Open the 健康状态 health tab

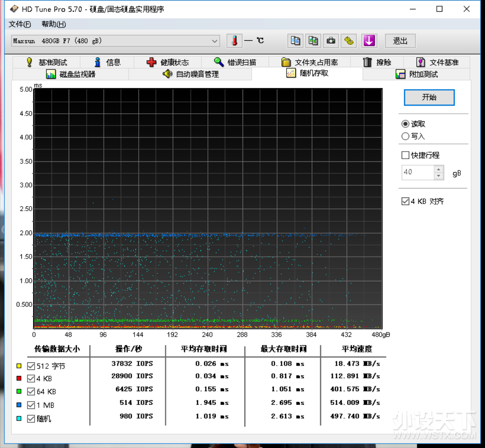click(x=168, y=63)
